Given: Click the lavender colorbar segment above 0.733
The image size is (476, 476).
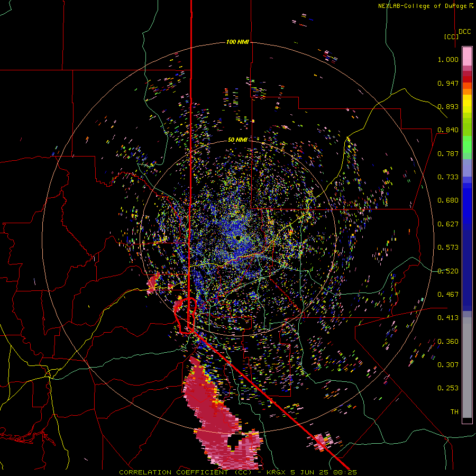Looking at the screenshot, I should click(x=467, y=168).
